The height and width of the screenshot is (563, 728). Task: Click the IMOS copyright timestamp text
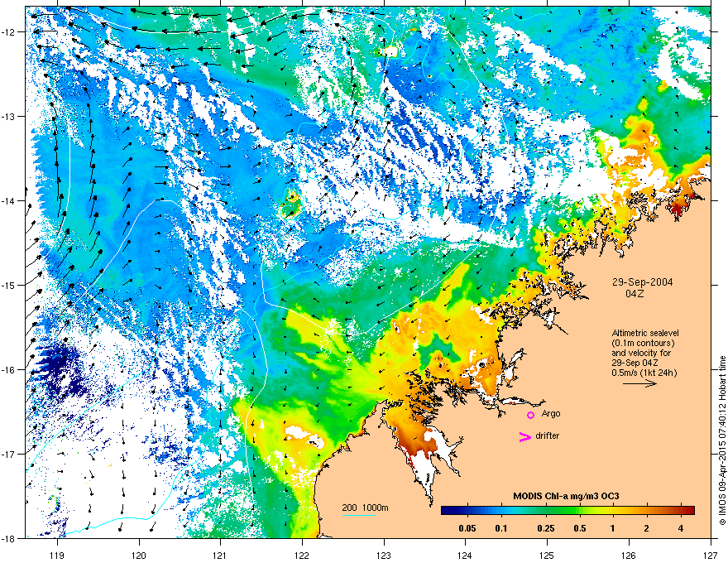click(x=722, y=440)
